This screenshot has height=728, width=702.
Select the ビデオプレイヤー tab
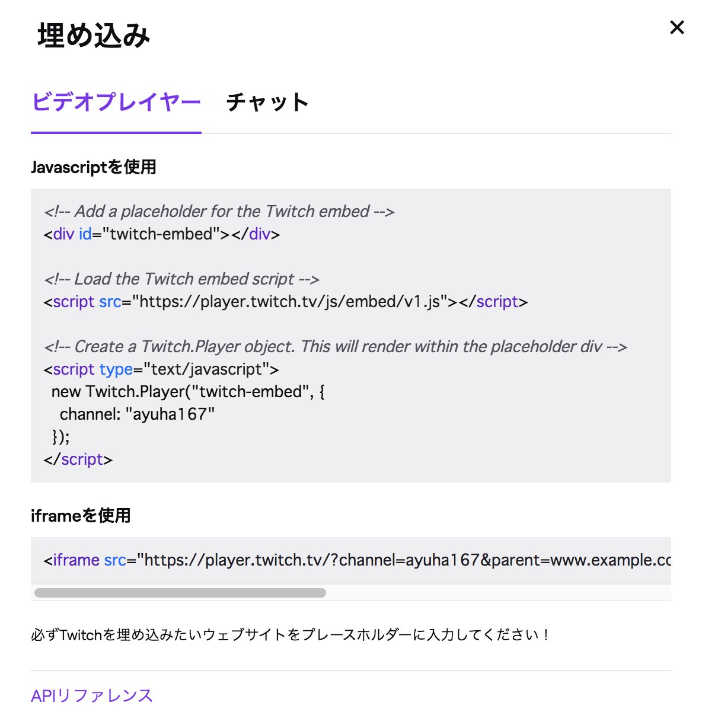(116, 102)
